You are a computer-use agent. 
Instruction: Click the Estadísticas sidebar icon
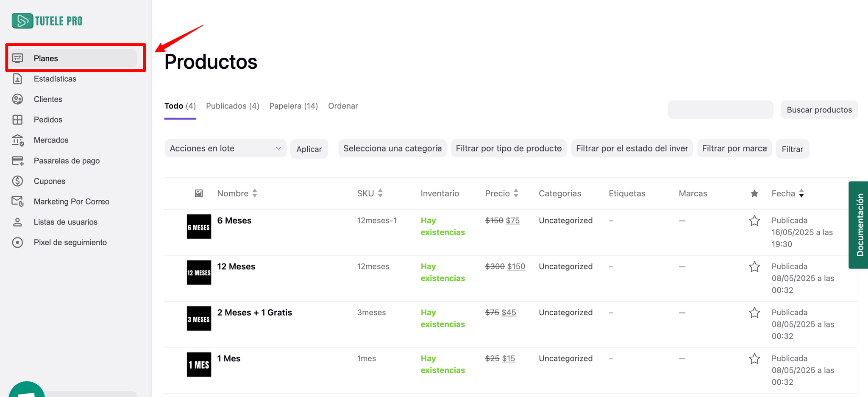click(17, 79)
